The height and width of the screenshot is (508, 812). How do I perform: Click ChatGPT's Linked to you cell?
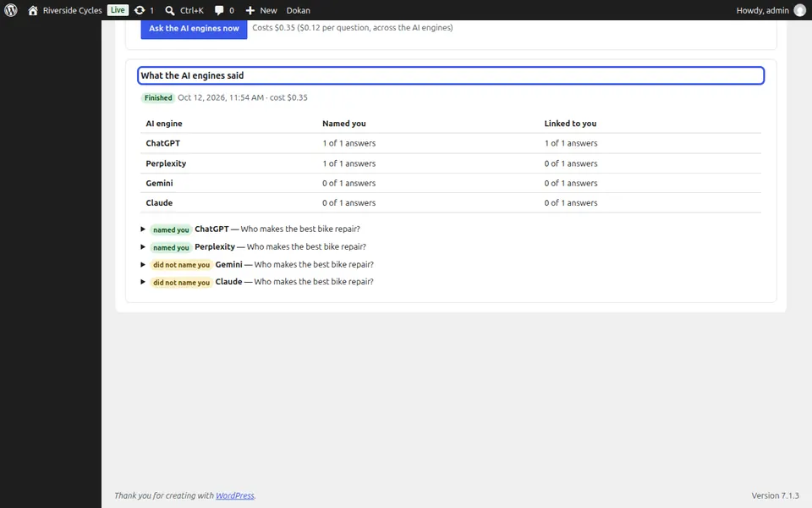point(571,143)
